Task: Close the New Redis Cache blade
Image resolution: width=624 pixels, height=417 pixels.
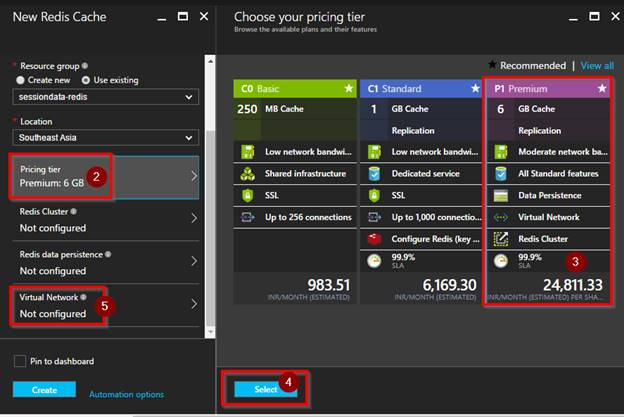Action: (204, 16)
